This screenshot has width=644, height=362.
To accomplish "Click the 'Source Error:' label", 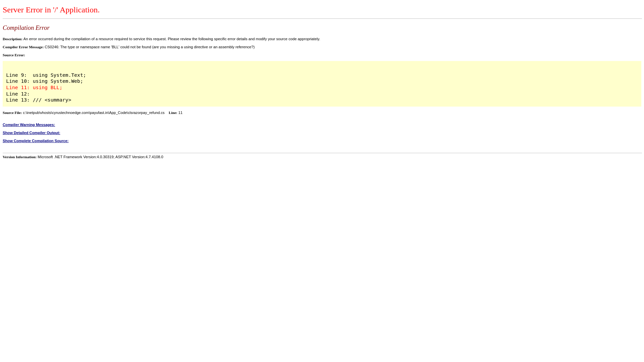I will 14,55.
